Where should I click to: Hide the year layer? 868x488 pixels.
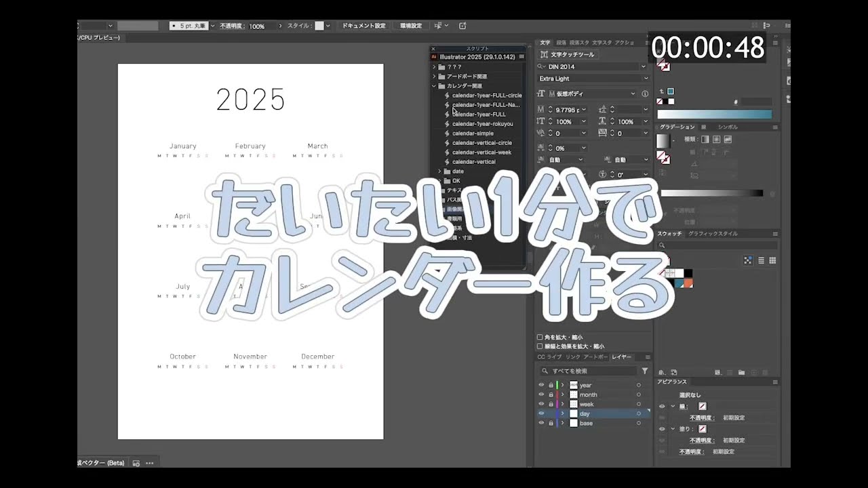pos(542,385)
